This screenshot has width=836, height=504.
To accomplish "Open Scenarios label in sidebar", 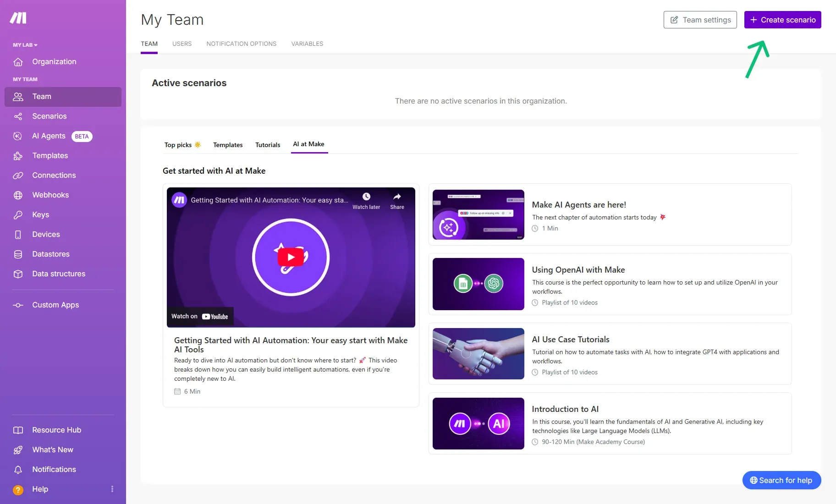I will coord(49,116).
